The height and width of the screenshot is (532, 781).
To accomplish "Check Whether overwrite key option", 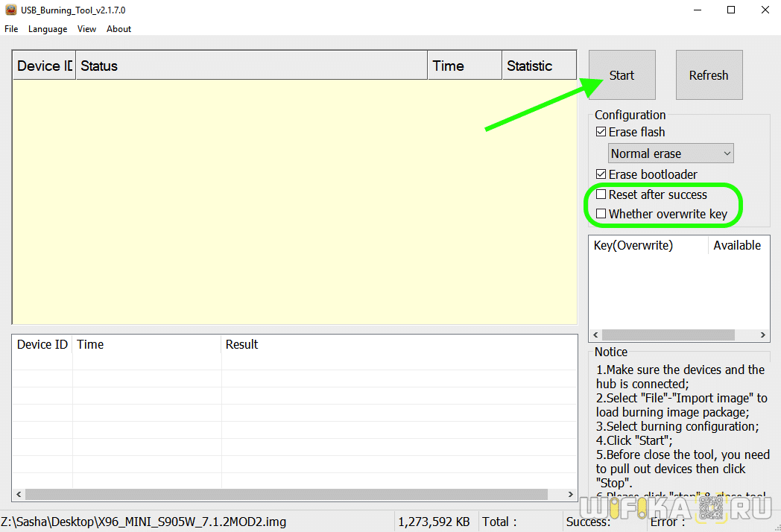I will coord(601,214).
